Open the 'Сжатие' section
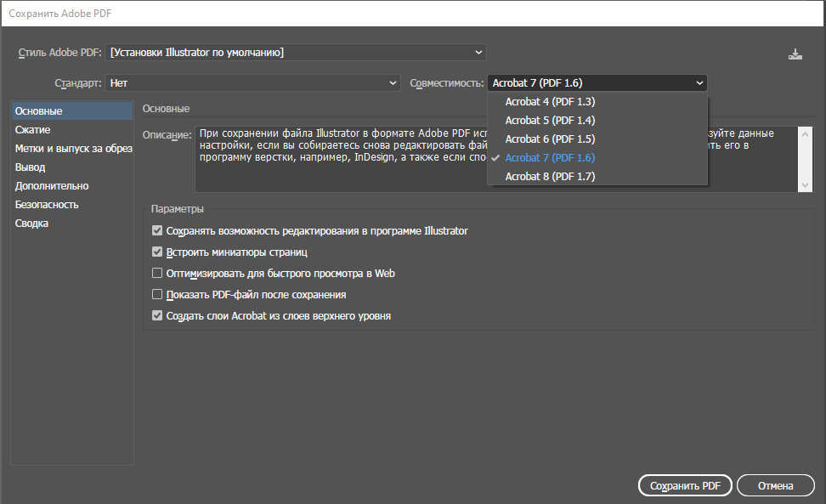The height and width of the screenshot is (504, 826). (x=72, y=129)
